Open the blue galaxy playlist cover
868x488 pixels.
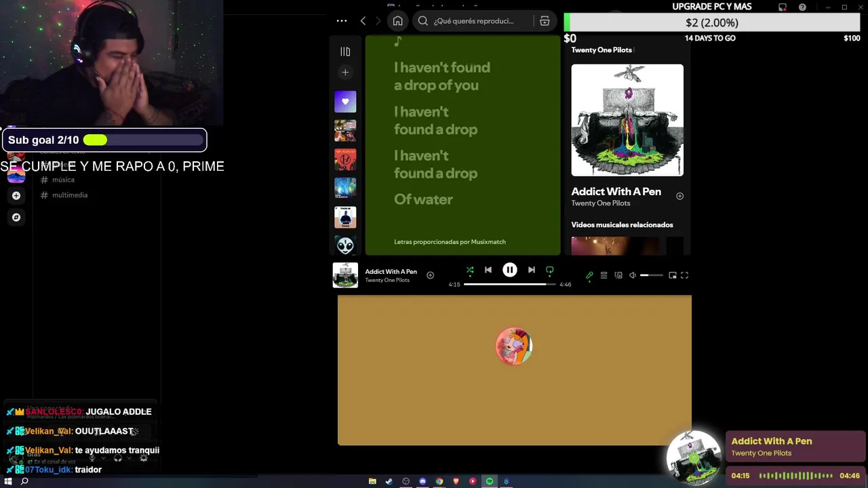pyautogui.click(x=345, y=188)
